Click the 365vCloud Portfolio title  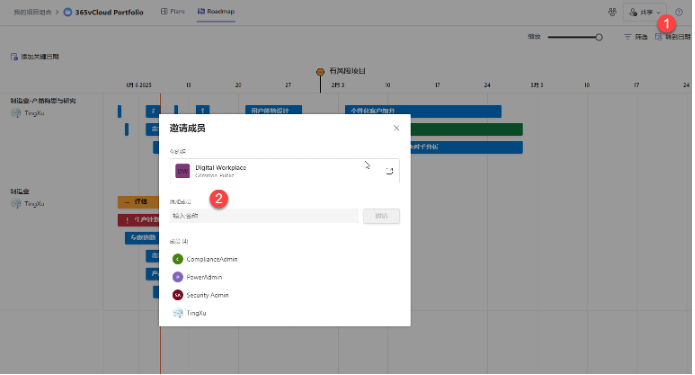pos(110,12)
